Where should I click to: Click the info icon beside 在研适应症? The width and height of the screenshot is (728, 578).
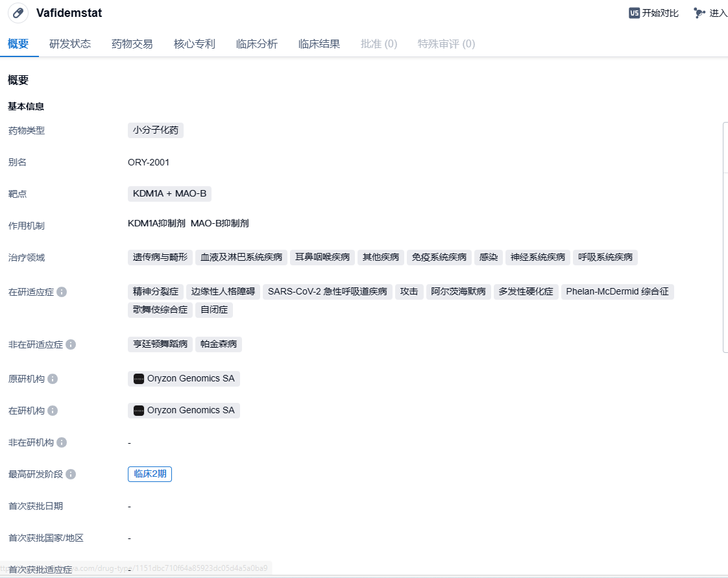pos(62,292)
